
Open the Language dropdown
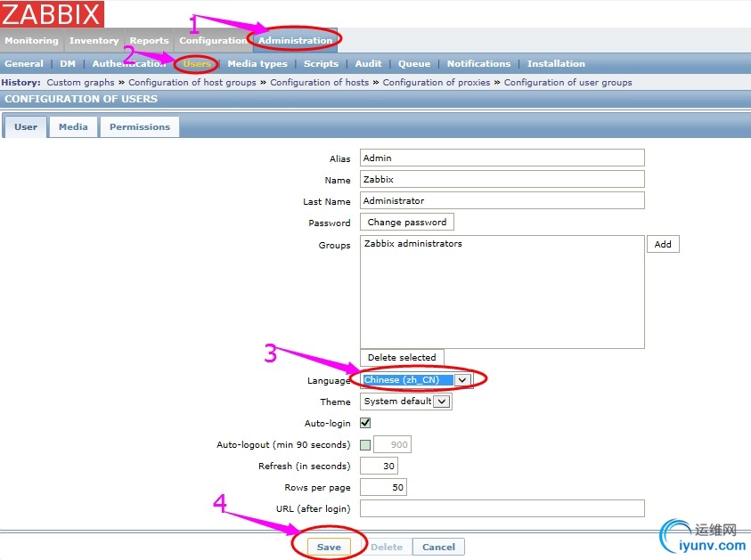tap(415, 379)
